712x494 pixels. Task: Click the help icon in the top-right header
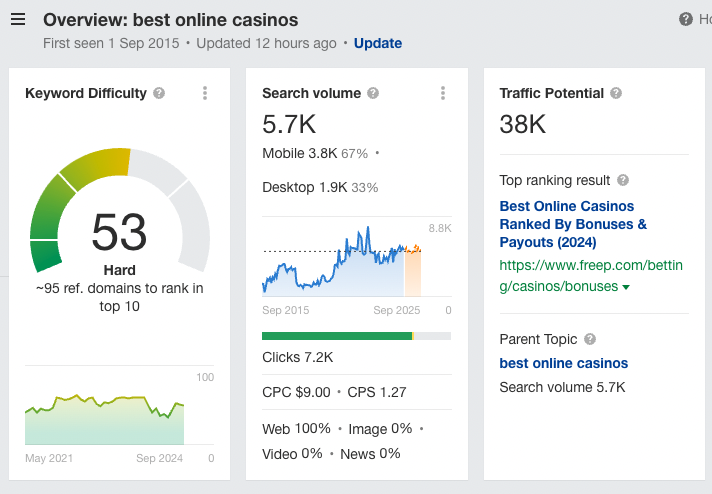click(x=686, y=19)
